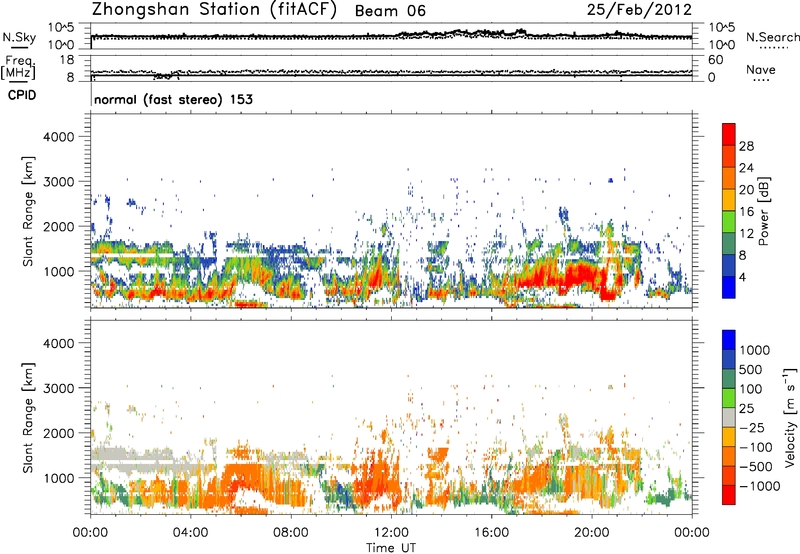Click the "24" Power scale value

(x=746, y=168)
